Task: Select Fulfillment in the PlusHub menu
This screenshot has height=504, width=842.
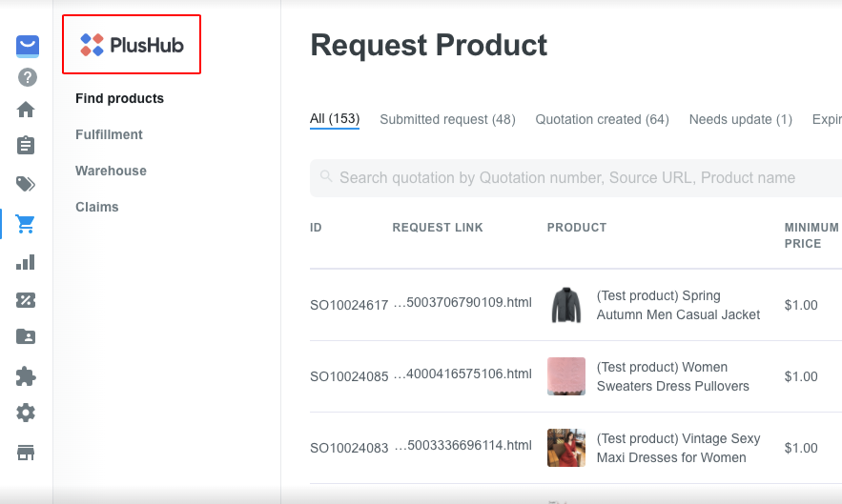Action: (x=109, y=134)
